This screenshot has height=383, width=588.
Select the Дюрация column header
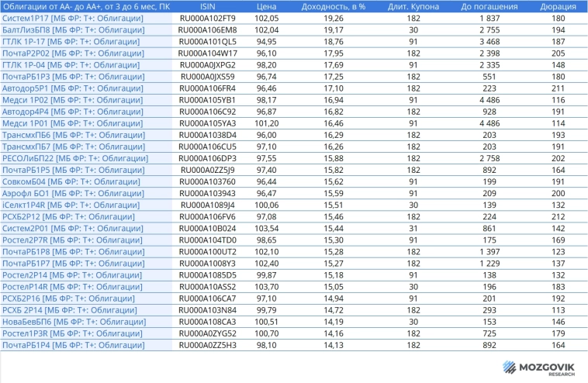[552, 6]
